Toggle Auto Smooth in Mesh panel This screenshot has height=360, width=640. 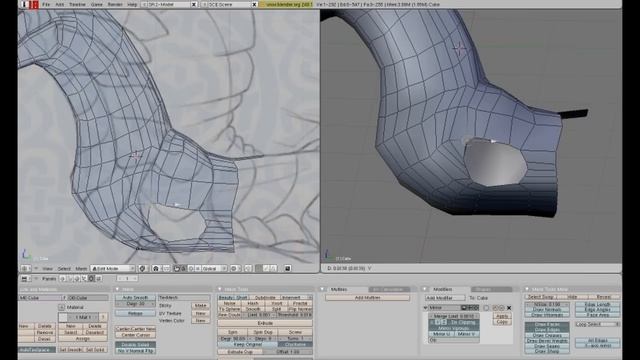pos(135,298)
